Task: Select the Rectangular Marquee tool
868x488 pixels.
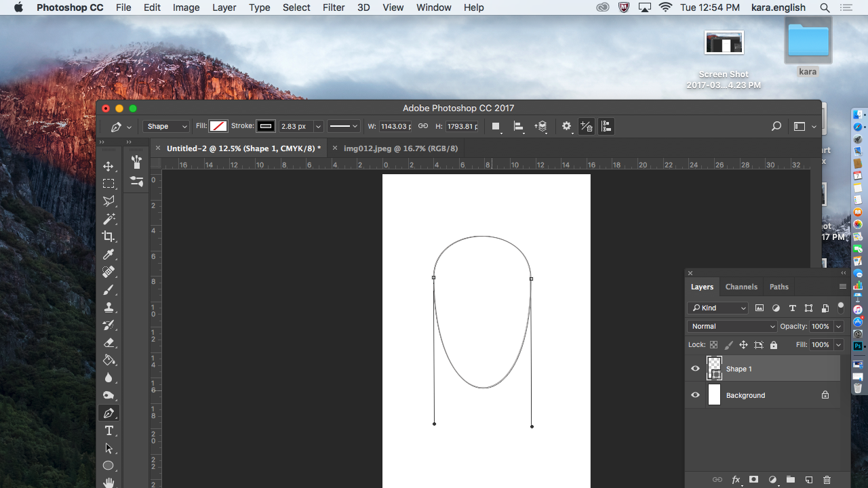Action: (x=108, y=183)
